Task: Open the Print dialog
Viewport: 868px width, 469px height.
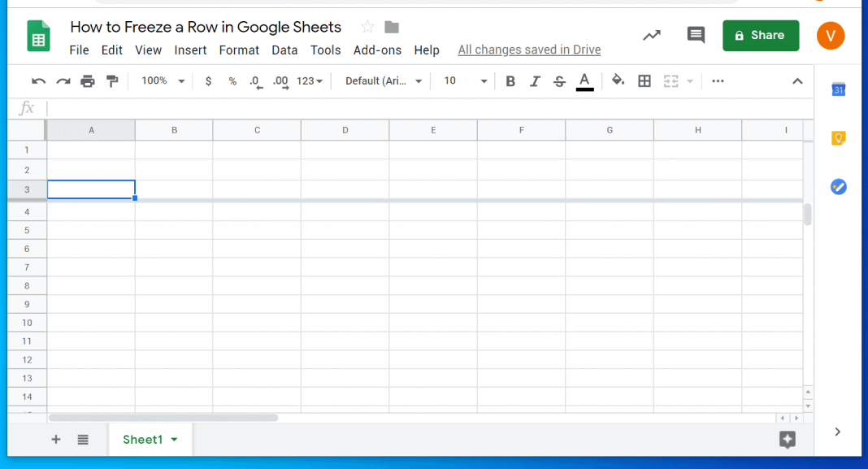Action: pyautogui.click(x=88, y=80)
